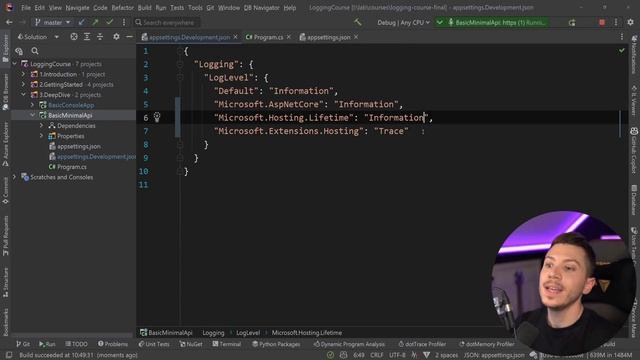Screen dimensions: 640x360
Task: Expand all nodes in Solution explorer
Action: pos(87,37)
